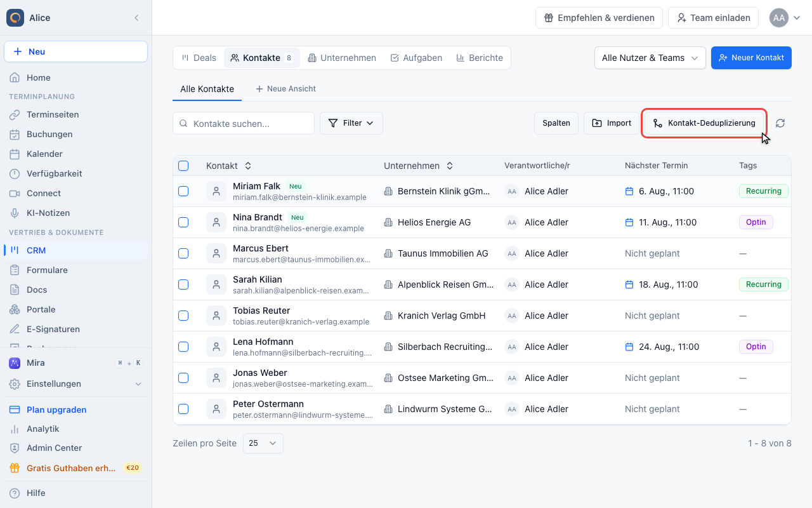Click the refresh contacts icon
812x508 pixels.
[780, 123]
